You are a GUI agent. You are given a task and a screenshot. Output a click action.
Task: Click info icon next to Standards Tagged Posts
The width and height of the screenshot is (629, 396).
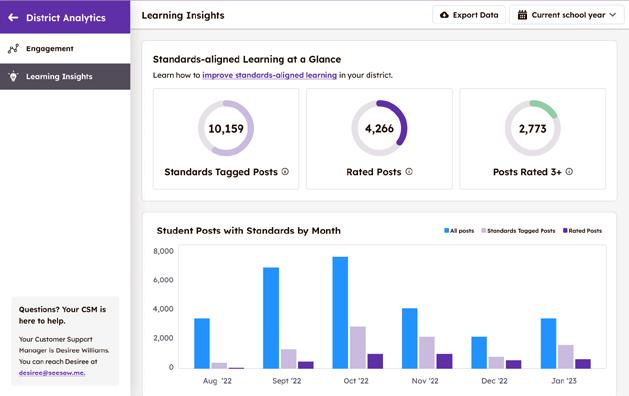click(285, 172)
